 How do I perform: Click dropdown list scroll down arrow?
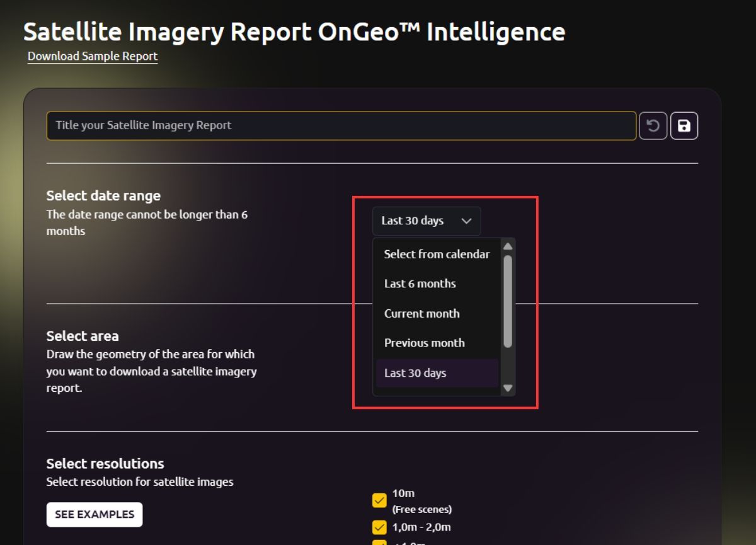508,388
